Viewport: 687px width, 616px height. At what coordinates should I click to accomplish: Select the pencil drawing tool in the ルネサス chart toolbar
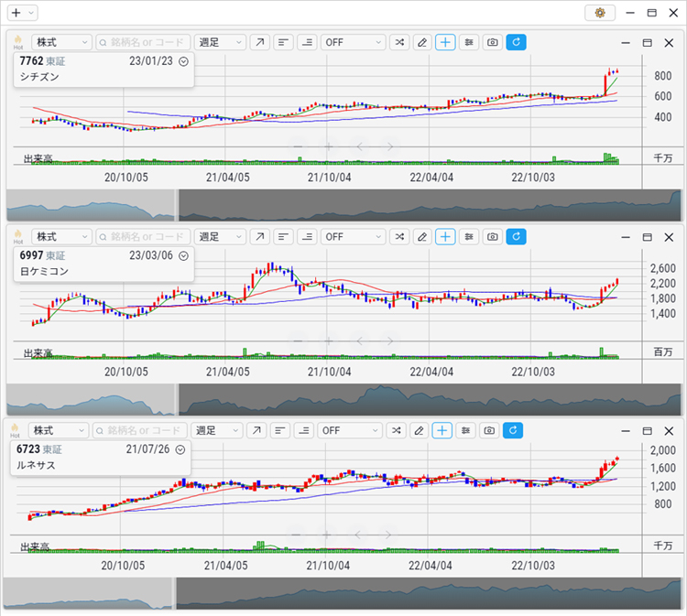[x=420, y=430]
